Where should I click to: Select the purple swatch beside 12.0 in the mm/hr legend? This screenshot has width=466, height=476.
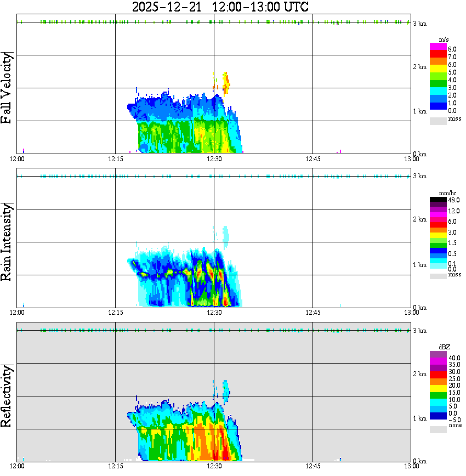click(x=438, y=209)
